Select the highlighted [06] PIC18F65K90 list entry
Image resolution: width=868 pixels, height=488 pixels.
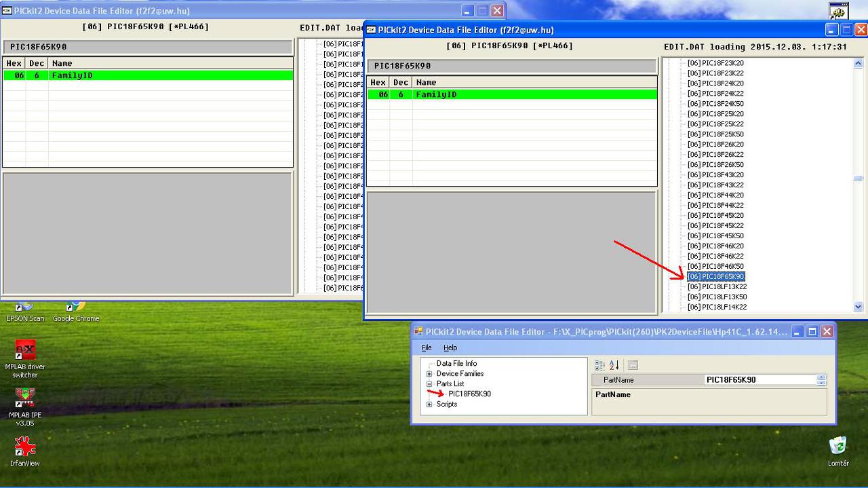(x=716, y=277)
